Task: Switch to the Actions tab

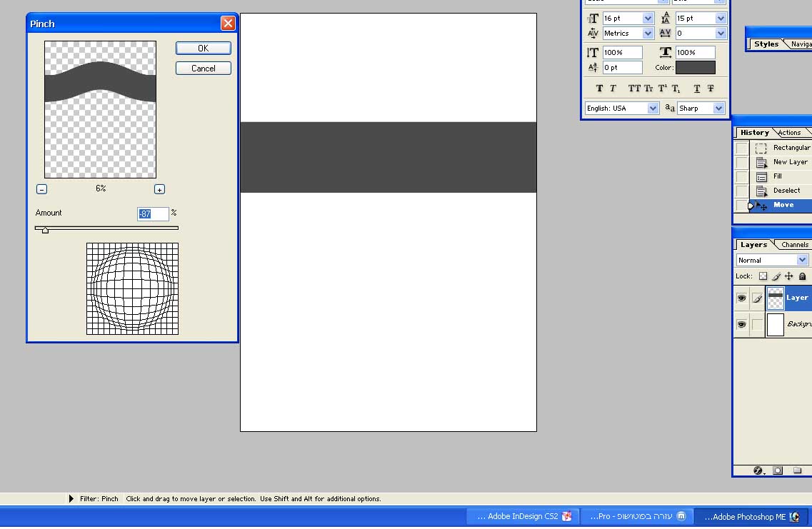Action: (789, 133)
